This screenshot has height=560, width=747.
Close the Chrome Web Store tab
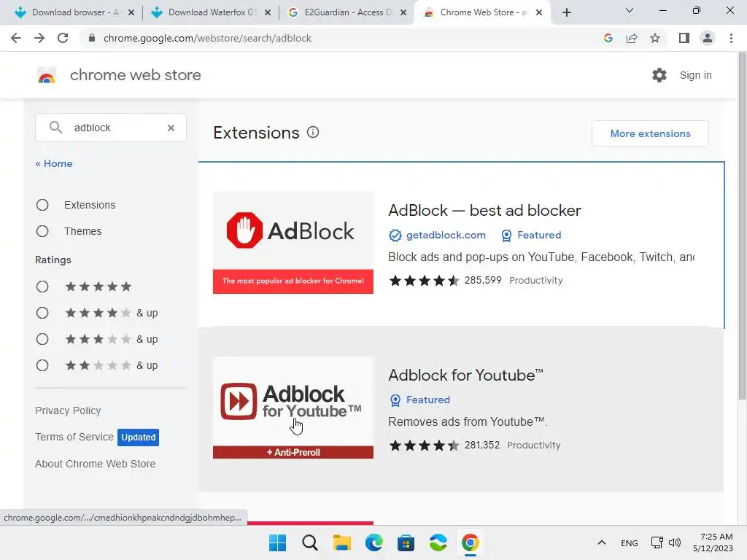[539, 13]
